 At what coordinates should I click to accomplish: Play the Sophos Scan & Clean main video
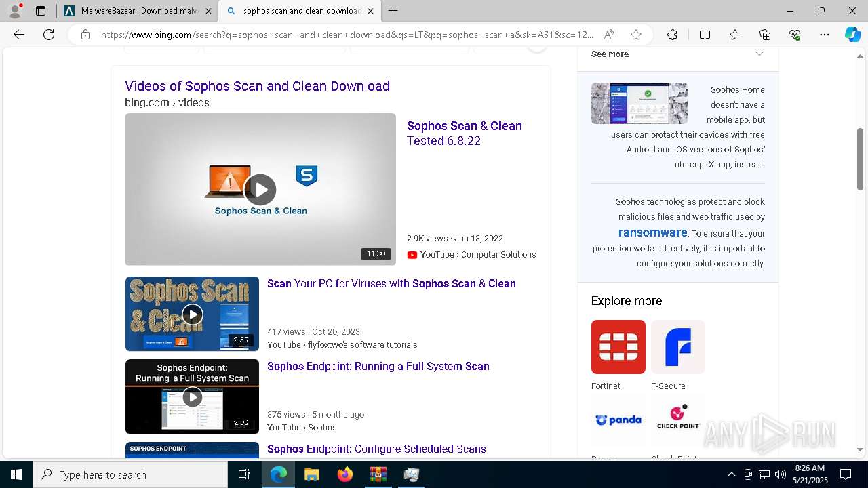pyautogui.click(x=260, y=189)
